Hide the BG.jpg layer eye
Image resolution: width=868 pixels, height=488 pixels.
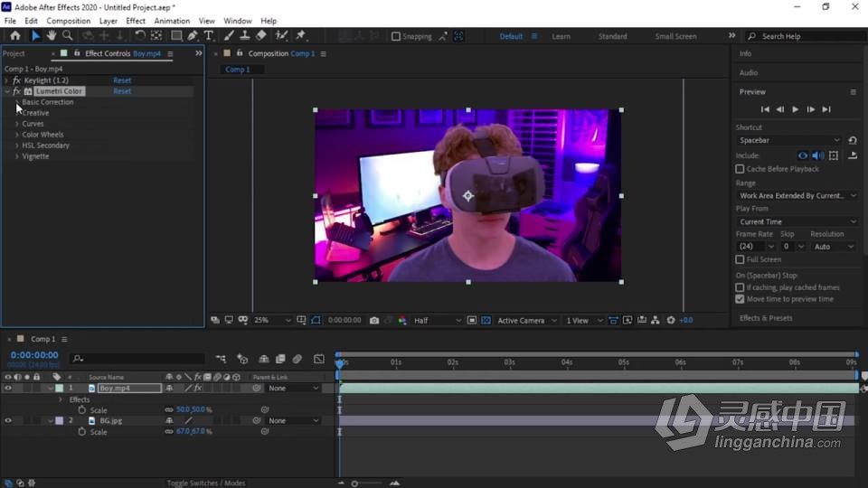click(x=8, y=421)
